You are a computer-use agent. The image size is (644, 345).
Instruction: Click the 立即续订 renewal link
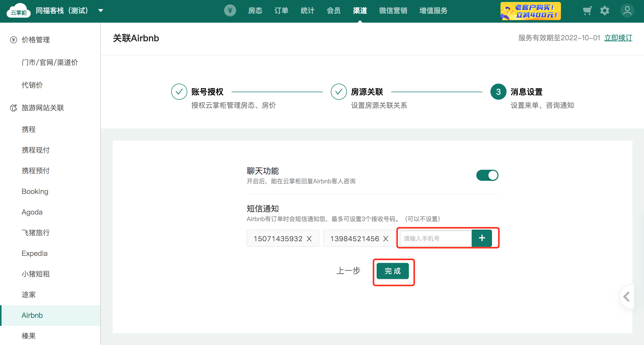pos(618,38)
